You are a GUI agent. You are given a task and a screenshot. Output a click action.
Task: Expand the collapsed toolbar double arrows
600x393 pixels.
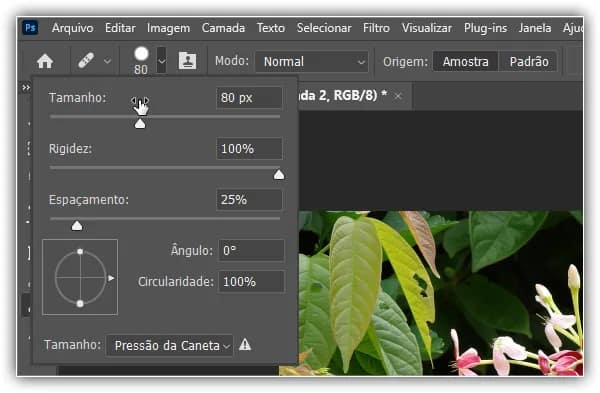[26, 88]
